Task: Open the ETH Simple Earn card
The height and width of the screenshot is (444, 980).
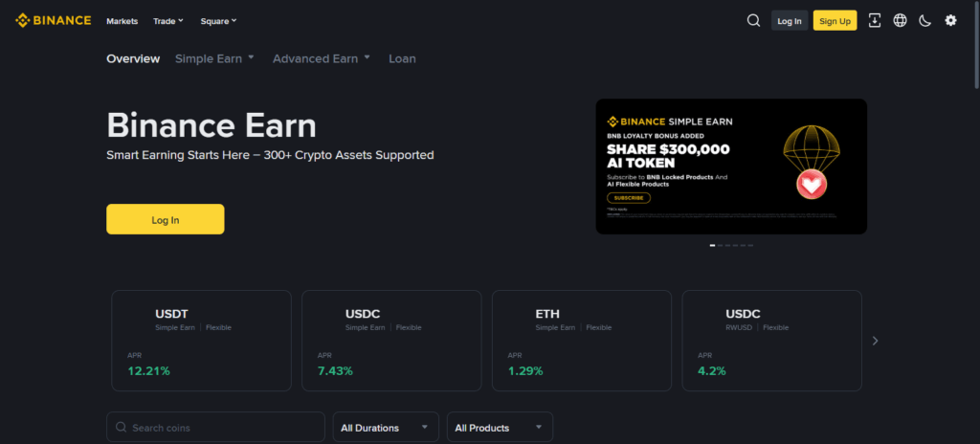Action: tap(582, 341)
